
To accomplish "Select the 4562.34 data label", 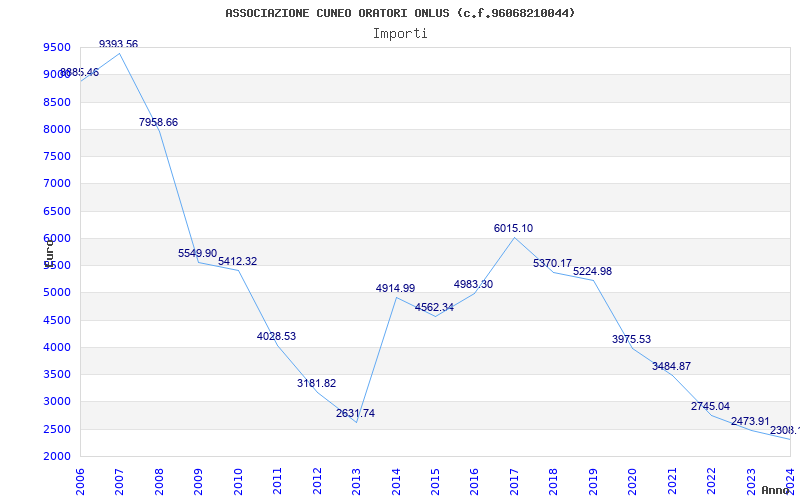I will click(434, 308).
